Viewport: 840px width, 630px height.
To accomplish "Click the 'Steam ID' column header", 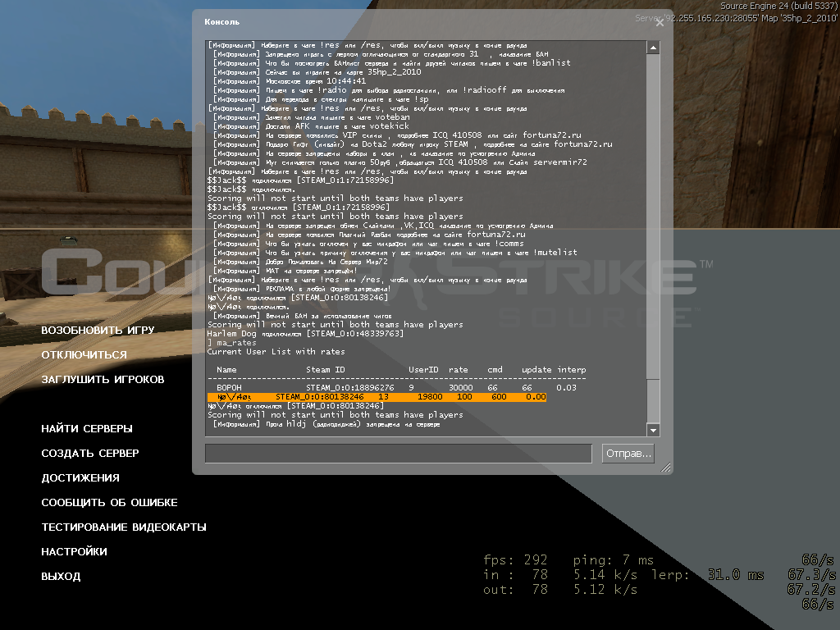I will 325,370.
